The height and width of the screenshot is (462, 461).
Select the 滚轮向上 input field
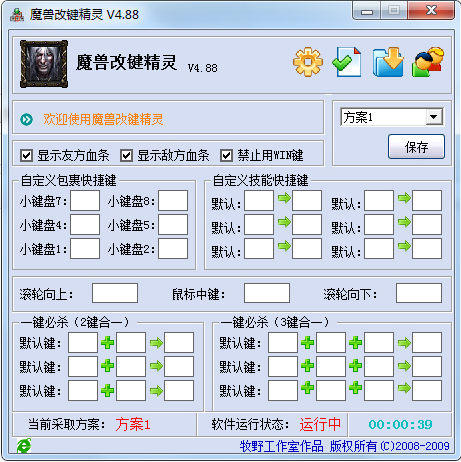[115, 293]
